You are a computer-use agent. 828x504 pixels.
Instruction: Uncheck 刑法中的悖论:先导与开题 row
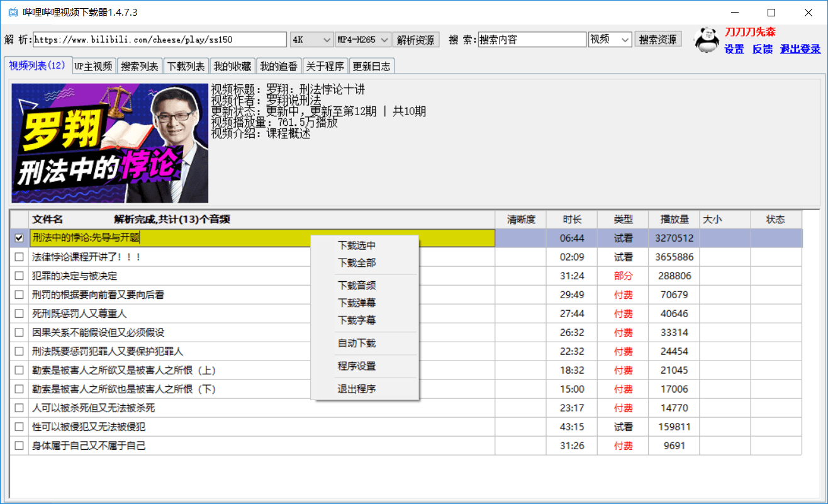click(18, 238)
